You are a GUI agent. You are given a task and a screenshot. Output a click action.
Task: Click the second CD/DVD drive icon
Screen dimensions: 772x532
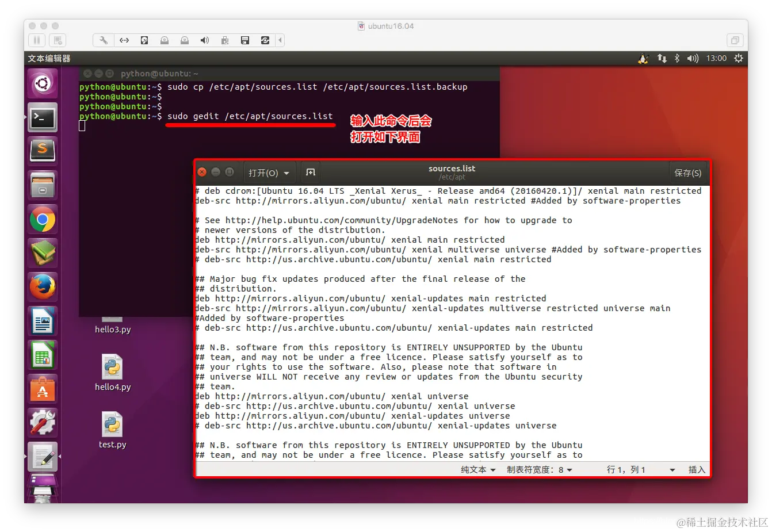tap(185, 40)
